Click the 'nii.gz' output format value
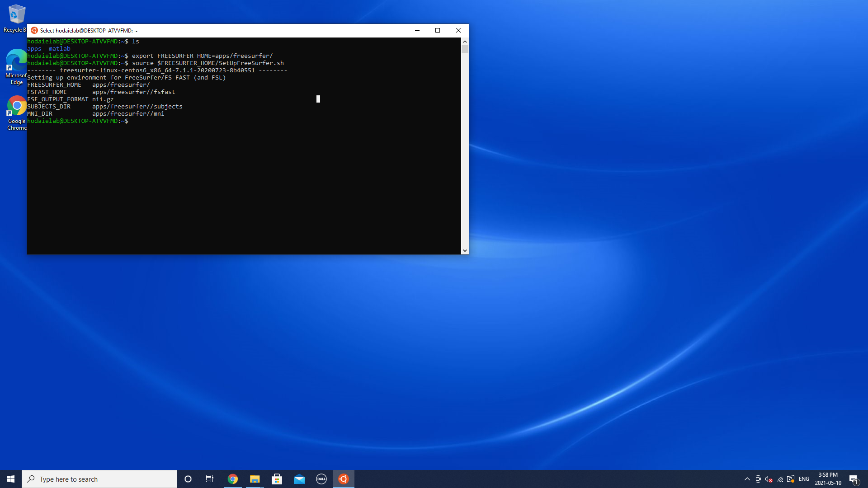Viewport: 868px width, 488px height. click(103, 99)
